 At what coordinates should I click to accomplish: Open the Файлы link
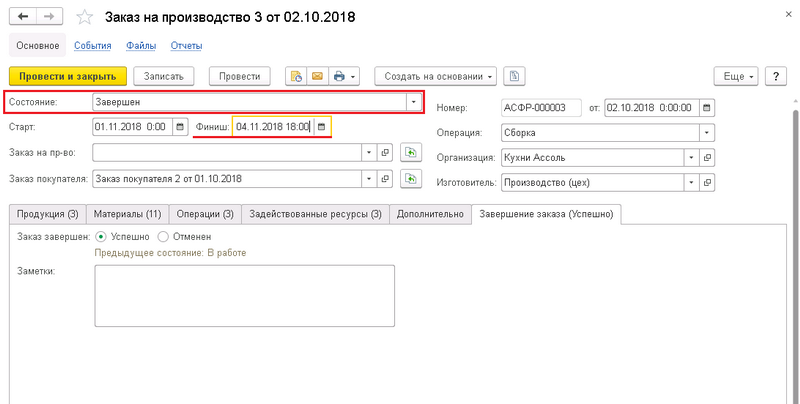[x=140, y=45]
